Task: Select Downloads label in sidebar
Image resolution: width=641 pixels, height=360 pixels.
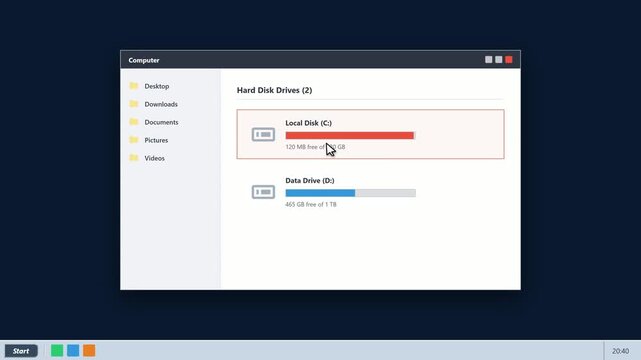Action: point(161,104)
